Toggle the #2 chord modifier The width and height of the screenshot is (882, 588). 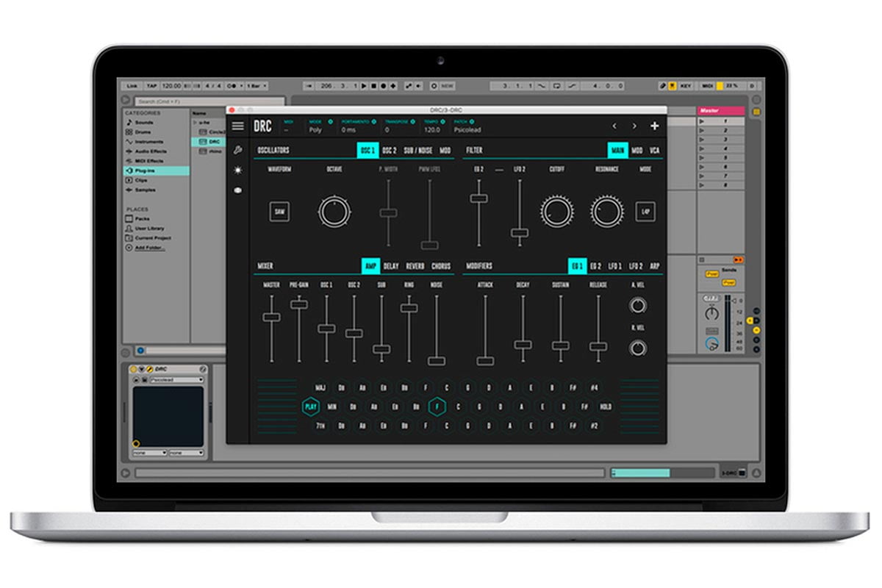(594, 426)
